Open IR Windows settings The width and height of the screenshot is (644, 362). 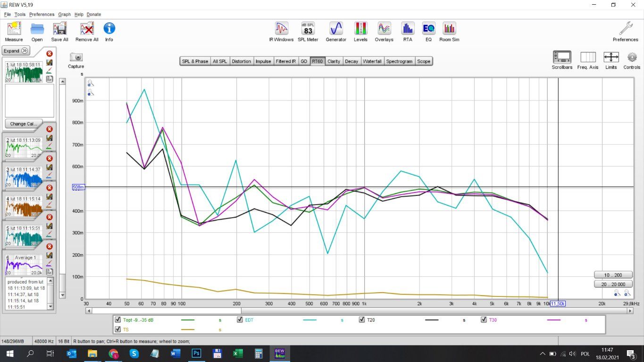[281, 32]
